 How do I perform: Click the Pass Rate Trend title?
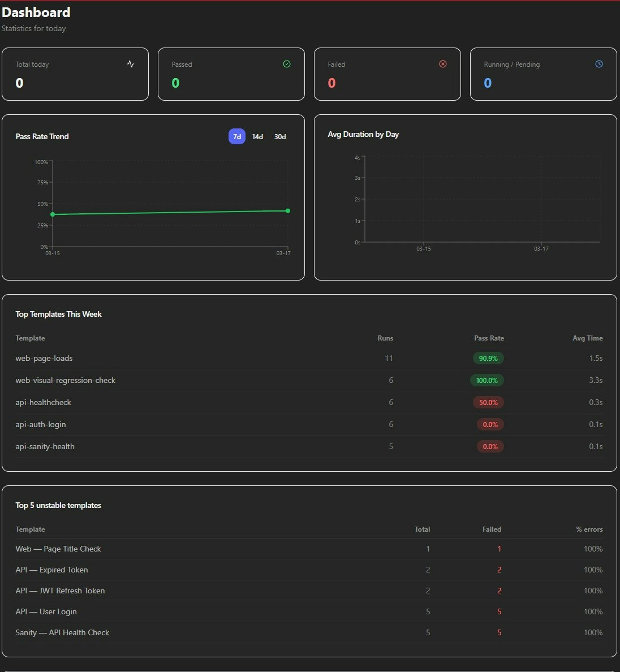pos(42,136)
